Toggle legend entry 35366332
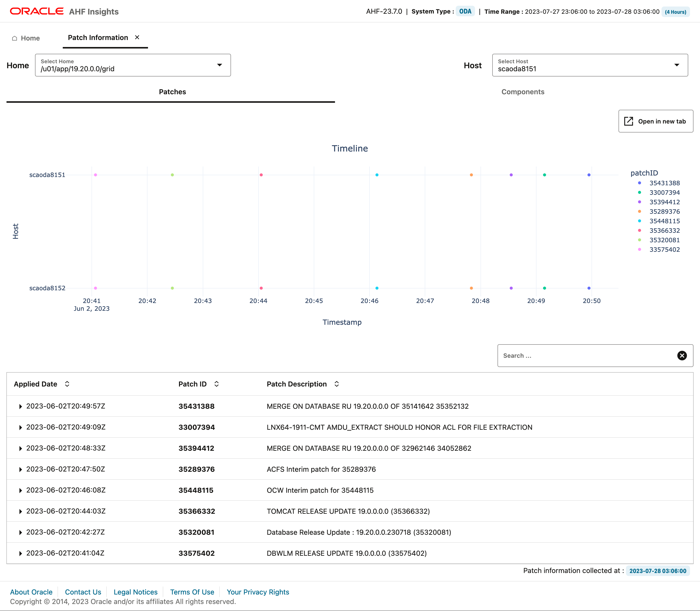The width and height of the screenshot is (700, 611). point(659,230)
